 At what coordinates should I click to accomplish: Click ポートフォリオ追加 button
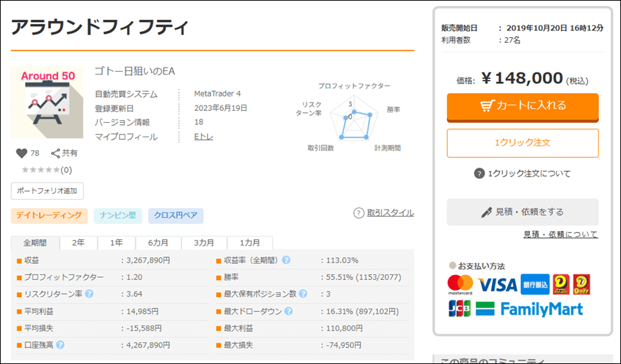47,191
